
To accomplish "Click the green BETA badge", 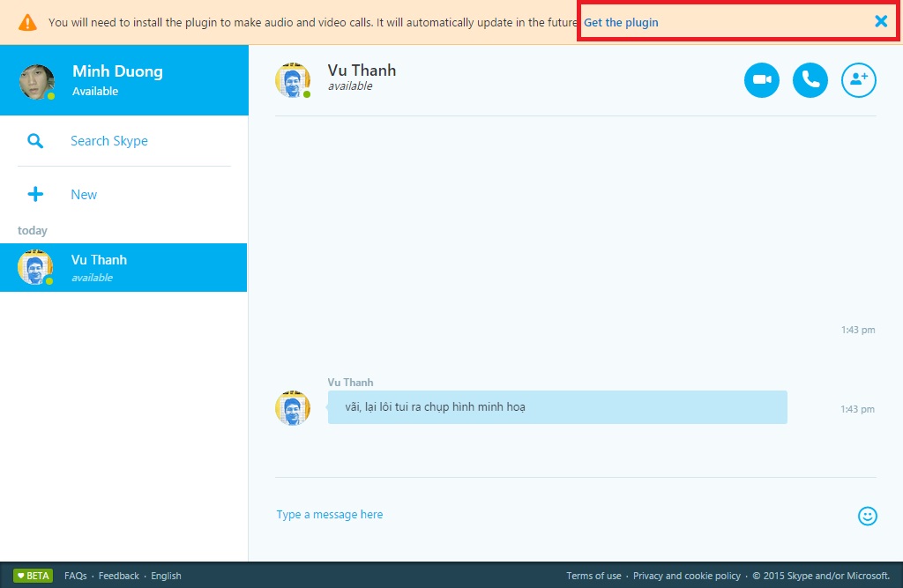I will tap(33, 576).
